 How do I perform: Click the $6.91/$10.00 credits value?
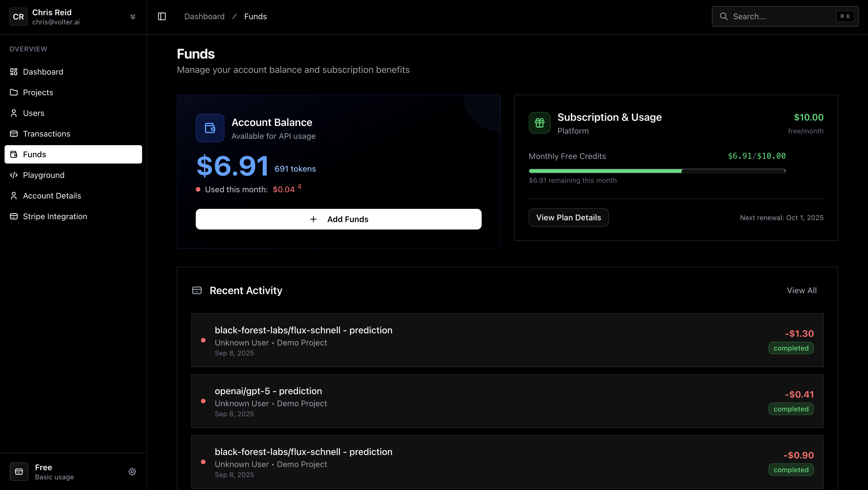tap(757, 156)
